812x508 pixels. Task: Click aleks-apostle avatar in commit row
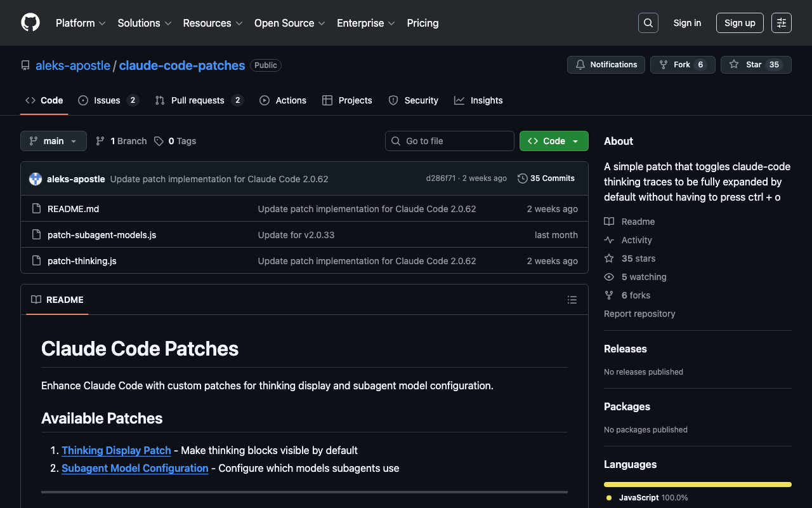point(36,179)
